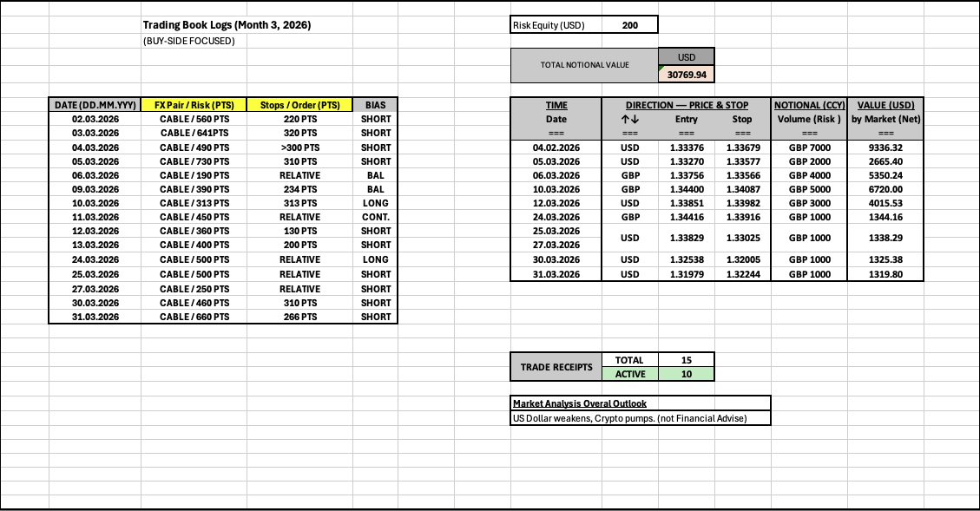Click the 'TRADE RECEIPTS' label cell

[x=555, y=367]
